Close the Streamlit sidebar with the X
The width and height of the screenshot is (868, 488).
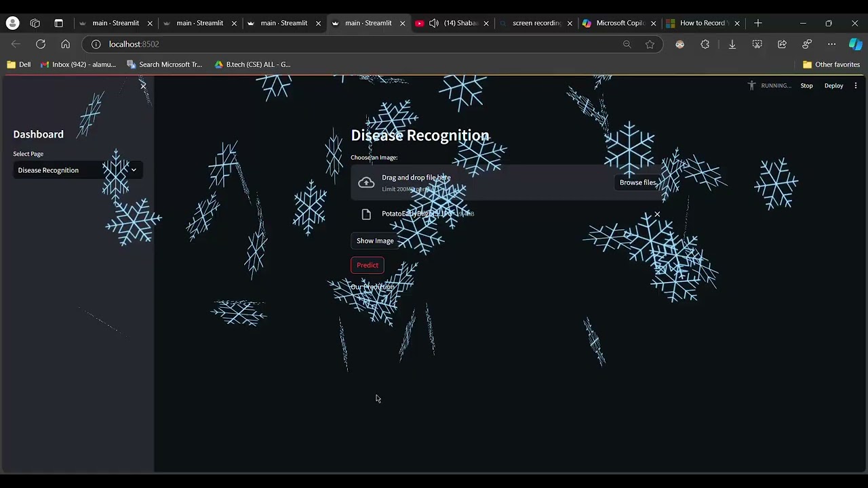tap(143, 85)
